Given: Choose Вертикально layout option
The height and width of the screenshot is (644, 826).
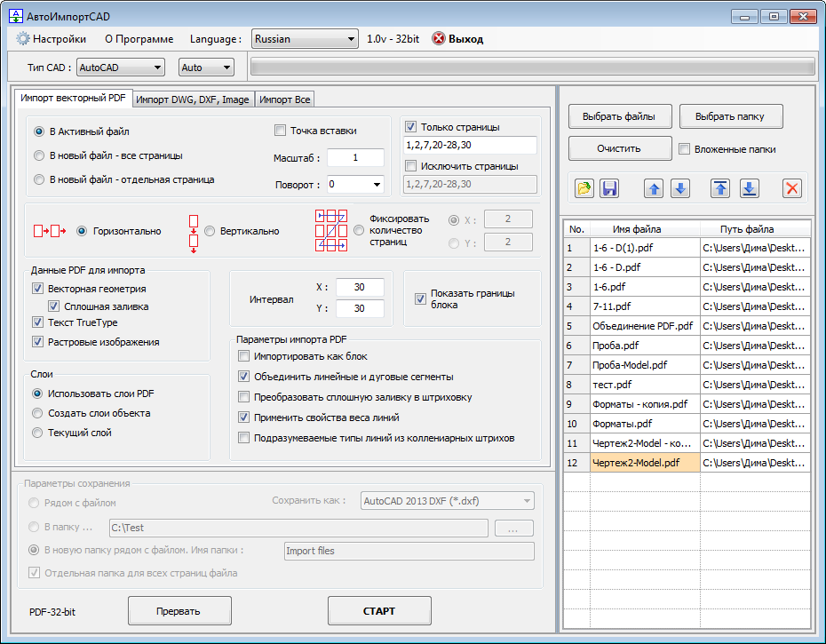Looking at the screenshot, I should pyautogui.click(x=242, y=231).
